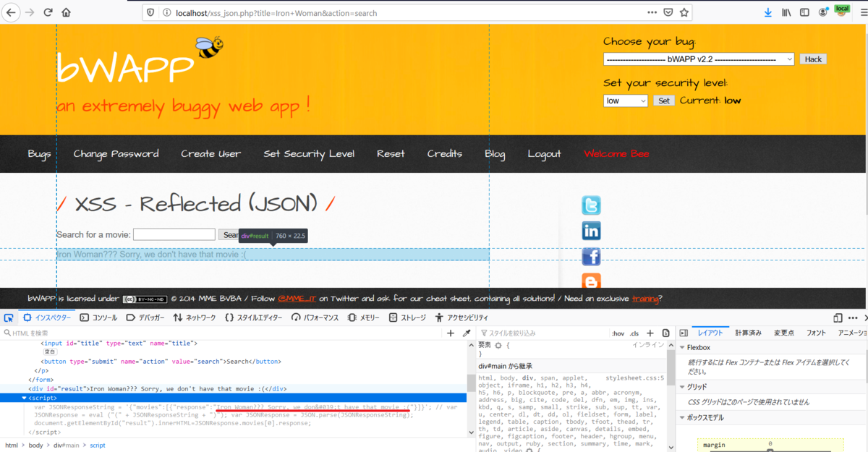Open the Firefox account icon
The image size is (868, 452).
[x=823, y=12]
